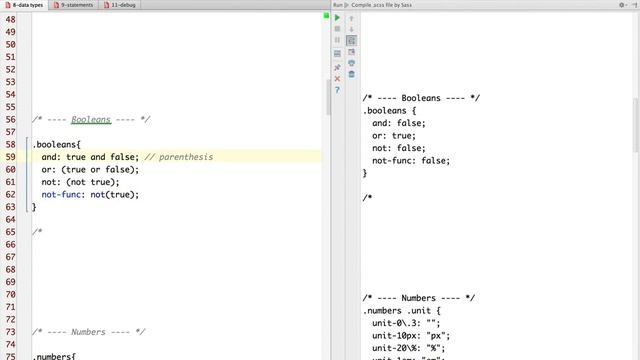Screen dimensions: 640x360
Task: Click 'unit-20\%: "%";' in the output console
Action: click(408, 348)
